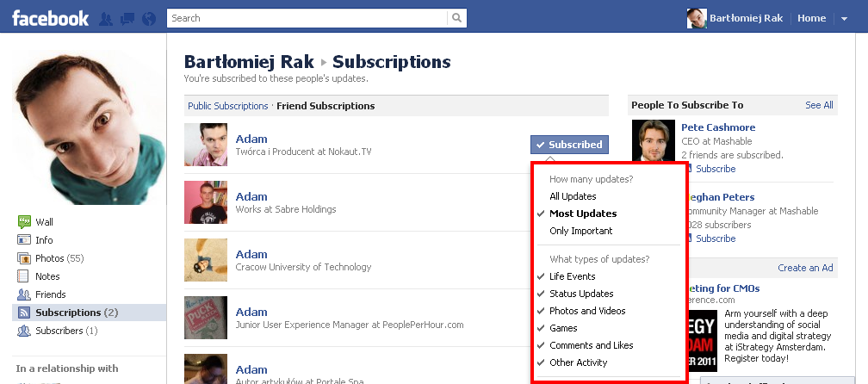
Task: Click the Friends sidebar icon
Action: tap(24, 294)
